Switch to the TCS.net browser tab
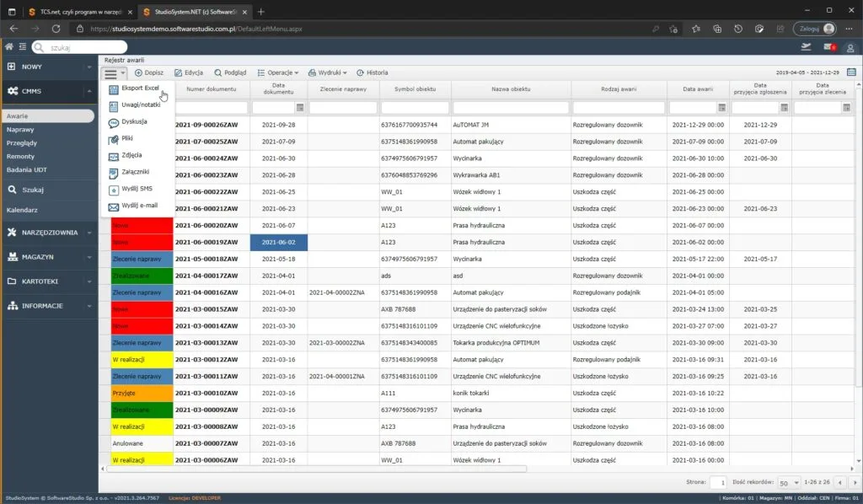Screen dimensions: 863x504 tap(80, 12)
